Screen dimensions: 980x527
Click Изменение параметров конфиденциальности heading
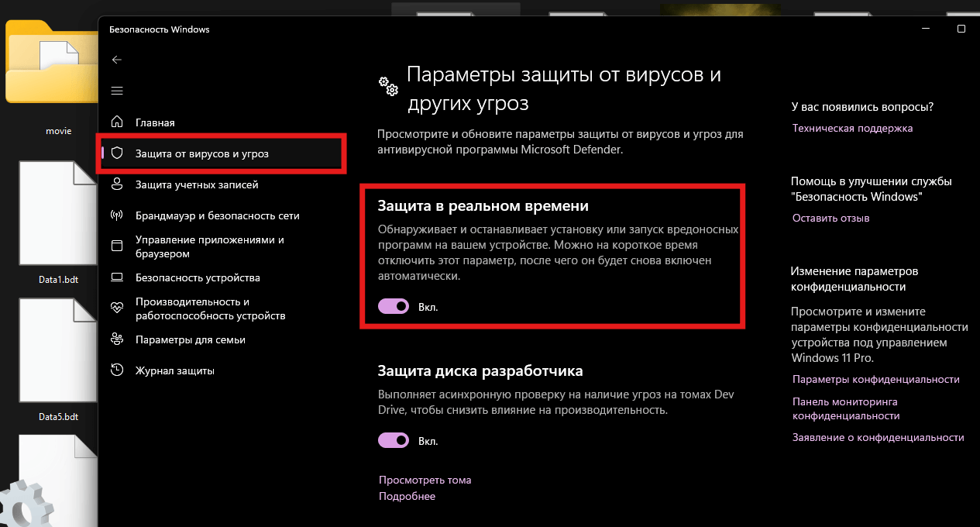point(854,279)
